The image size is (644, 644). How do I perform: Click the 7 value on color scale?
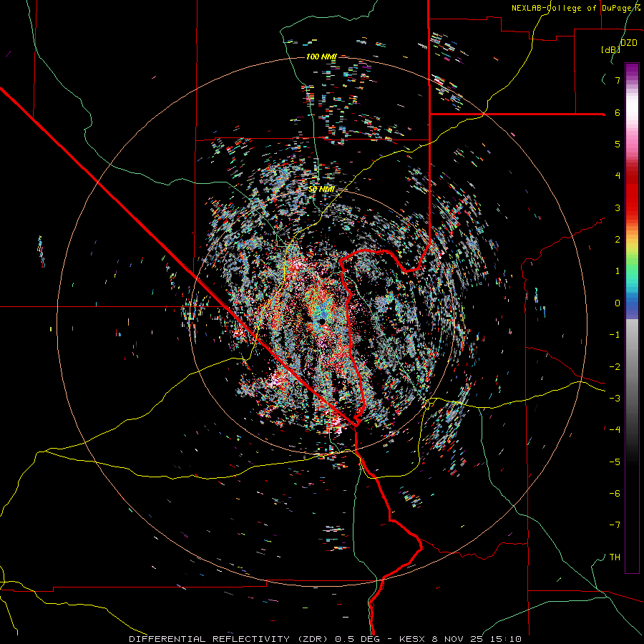(x=618, y=80)
